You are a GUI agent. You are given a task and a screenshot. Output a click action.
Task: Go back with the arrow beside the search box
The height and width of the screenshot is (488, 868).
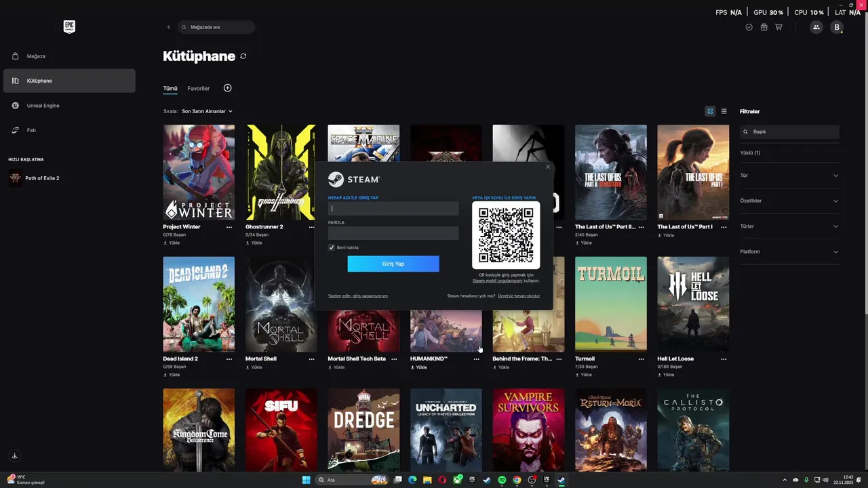pyautogui.click(x=169, y=27)
